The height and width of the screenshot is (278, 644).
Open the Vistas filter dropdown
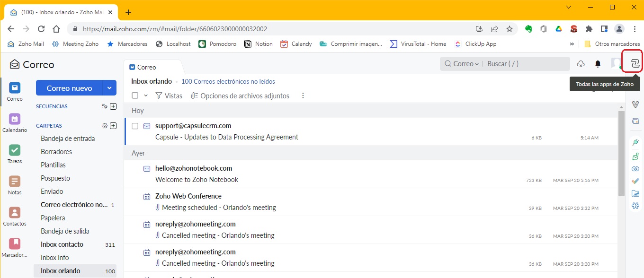click(169, 96)
